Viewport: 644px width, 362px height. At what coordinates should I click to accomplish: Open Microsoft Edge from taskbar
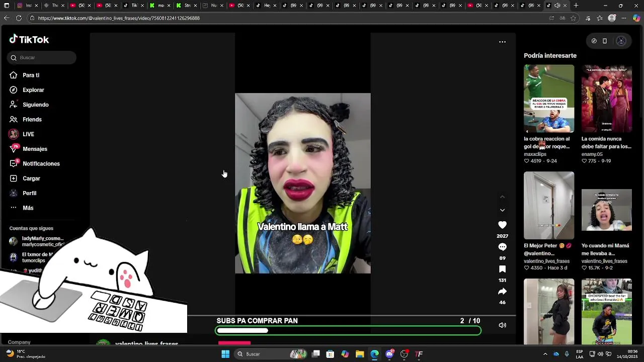[x=375, y=354]
